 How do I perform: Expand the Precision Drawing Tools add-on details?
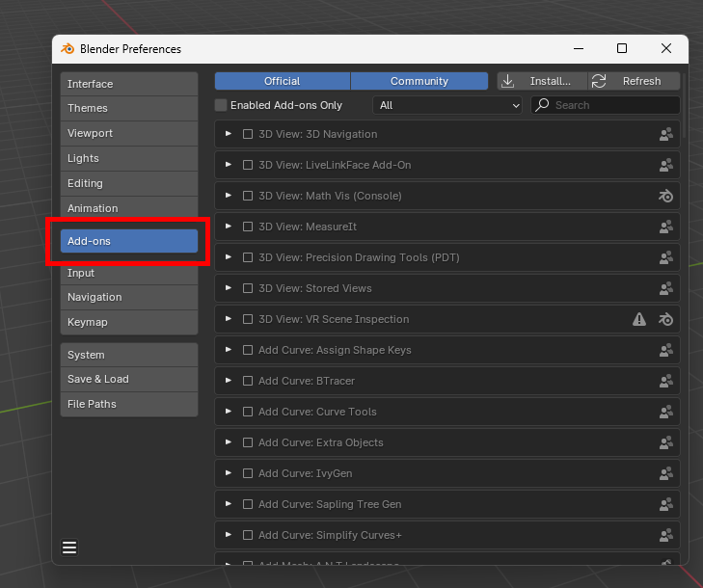point(229,257)
